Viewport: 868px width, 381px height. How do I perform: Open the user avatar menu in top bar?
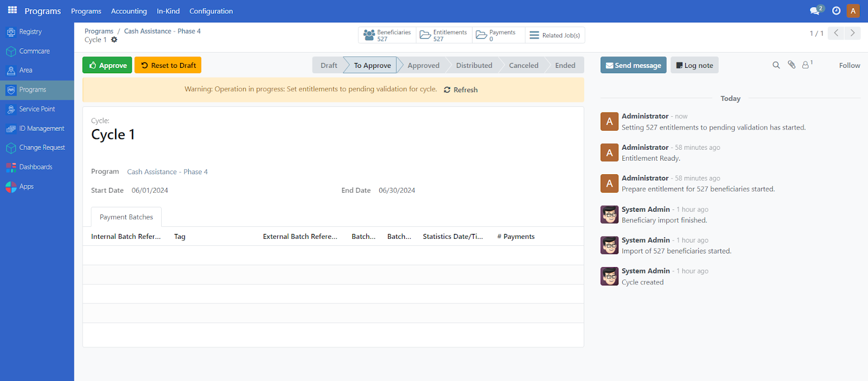point(853,10)
